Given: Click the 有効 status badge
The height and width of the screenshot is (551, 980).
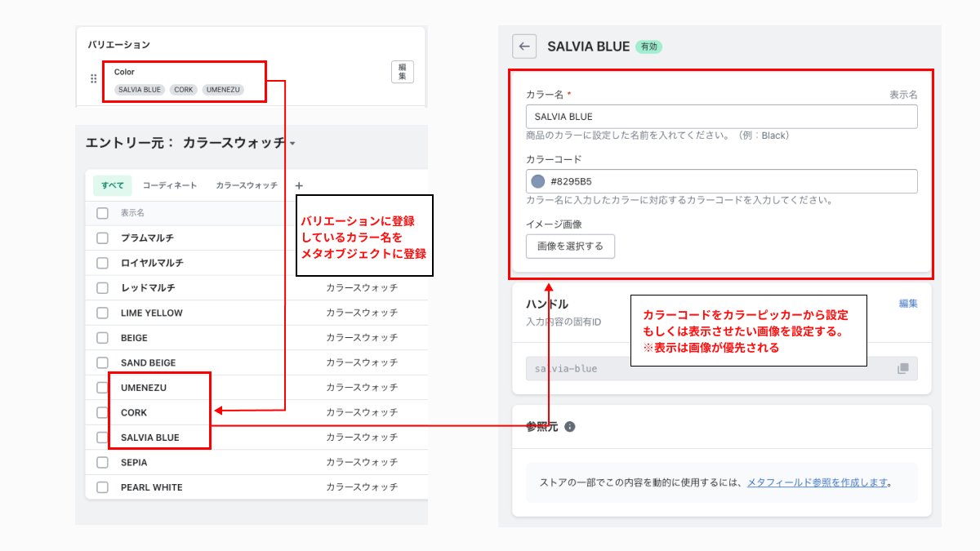Looking at the screenshot, I should pos(648,47).
